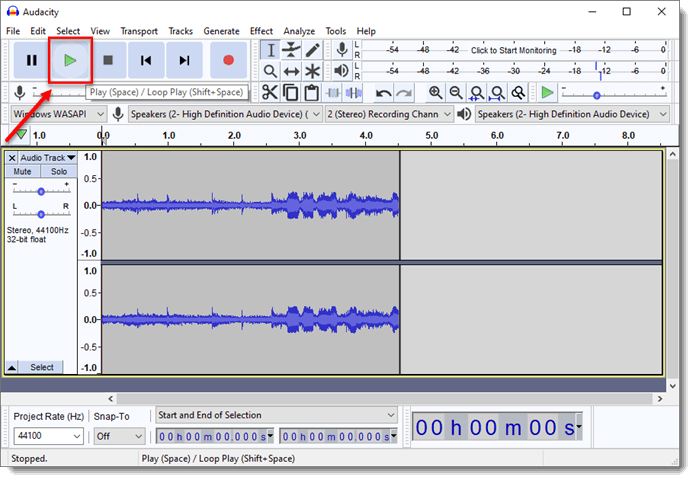This screenshot has width=695, height=482.
Task: Start recording with the red Record button
Action: 228,60
